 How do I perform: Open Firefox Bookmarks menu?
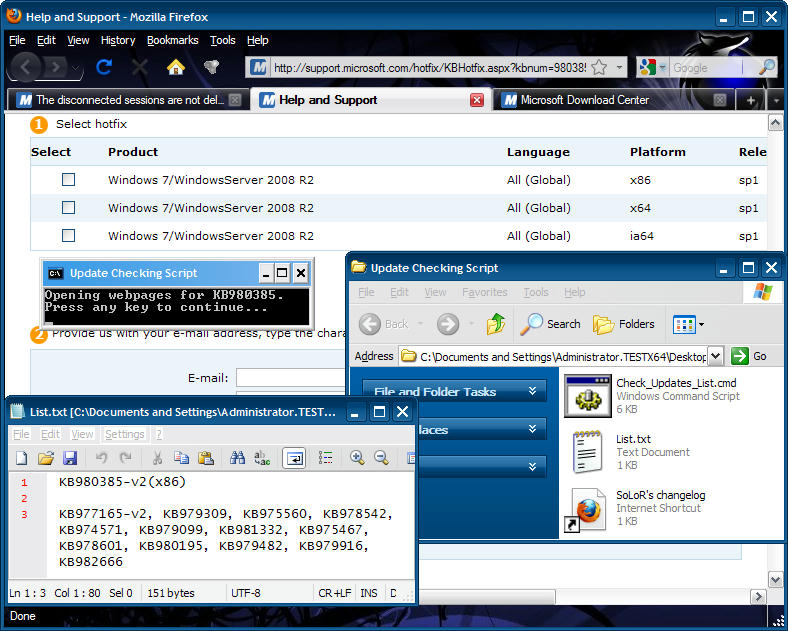(172, 40)
